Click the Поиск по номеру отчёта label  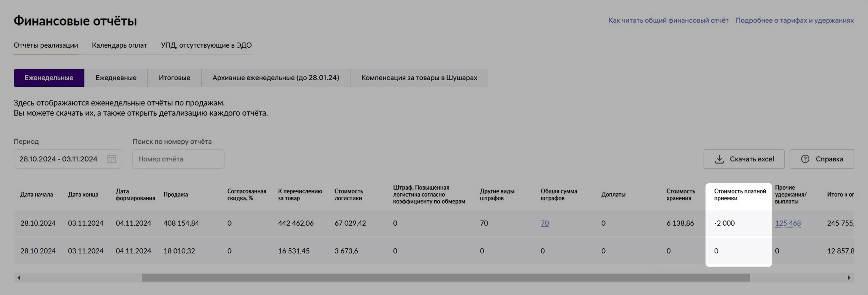(172, 141)
